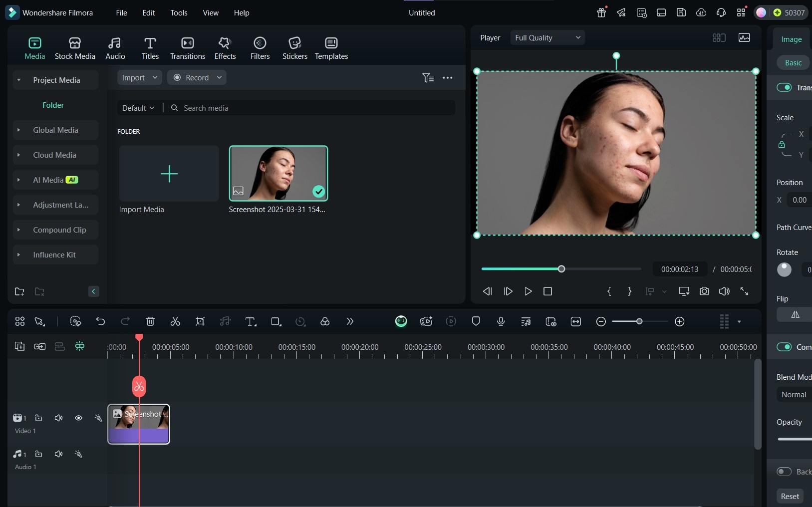The width and height of the screenshot is (812, 507).
Task: Click the new folder icon in sidebar bottom
Action: tap(19, 292)
